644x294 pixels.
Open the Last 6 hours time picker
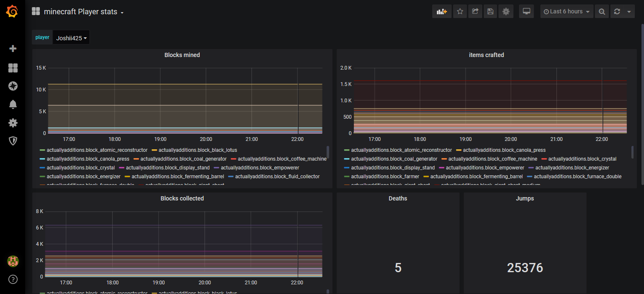pos(566,12)
